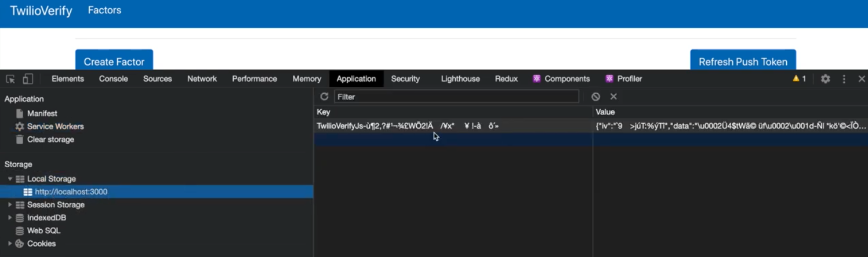Expand the Session Storage tree
The image size is (868, 257).
[x=10, y=205]
